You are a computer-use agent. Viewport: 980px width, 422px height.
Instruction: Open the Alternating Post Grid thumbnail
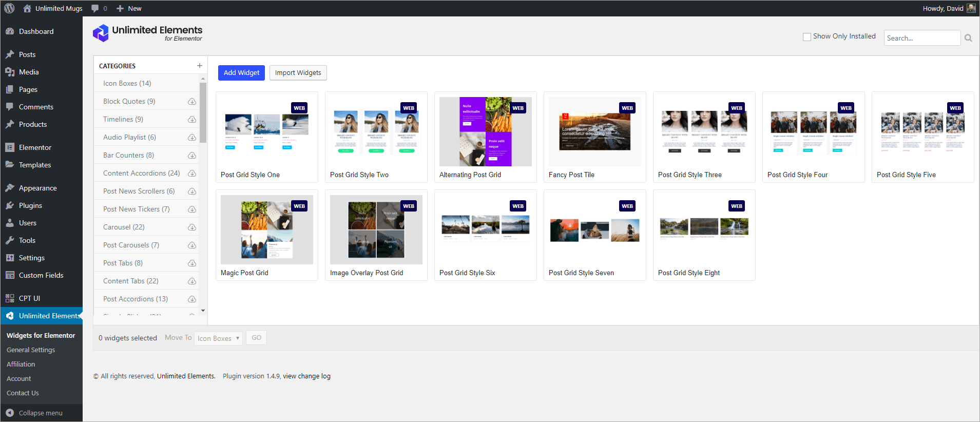click(x=486, y=131)
